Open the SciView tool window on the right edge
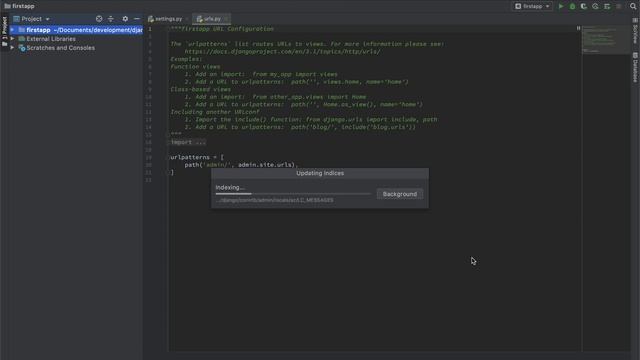 pyautogui.click(x=636, y=31)
